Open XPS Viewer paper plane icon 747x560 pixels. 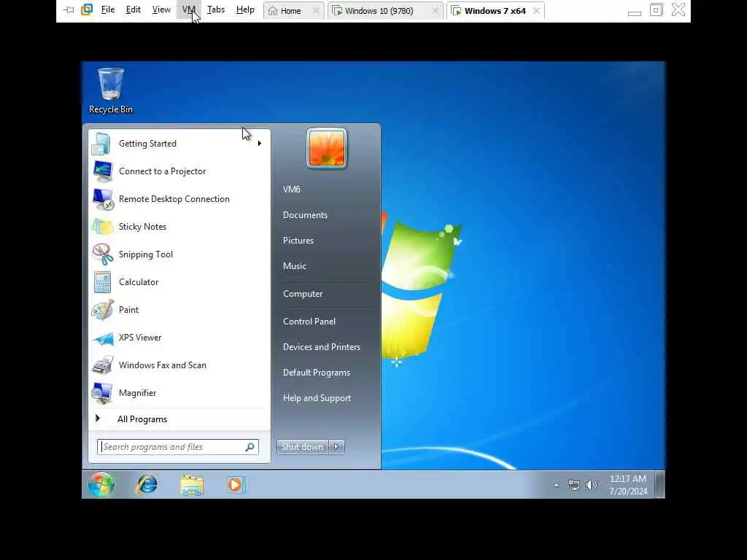(x=102, y=338)
